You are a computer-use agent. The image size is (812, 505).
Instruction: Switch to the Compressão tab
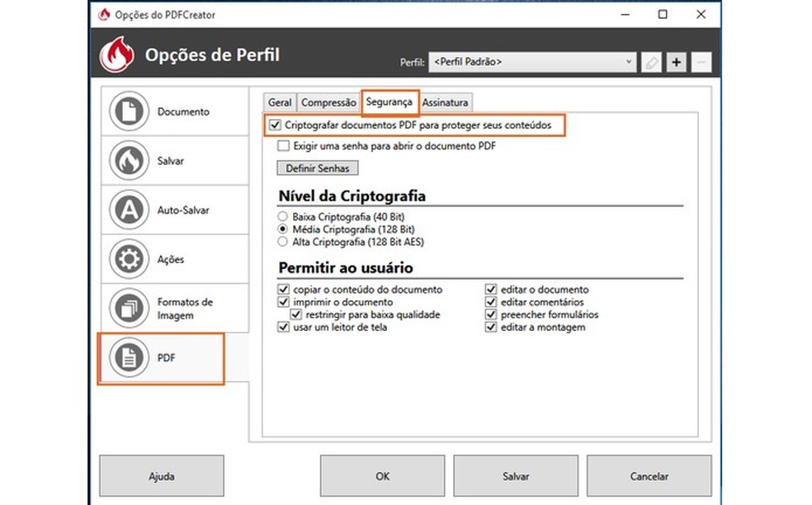(328, 101)
